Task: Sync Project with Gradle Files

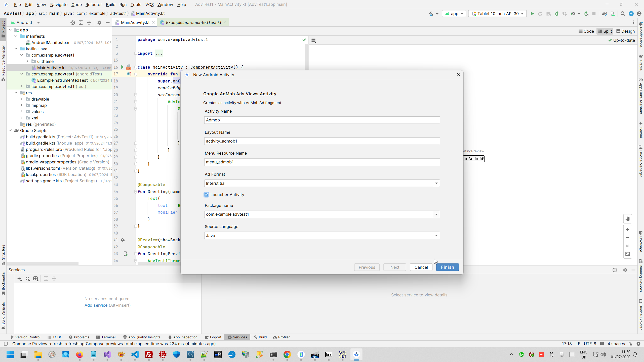Action: coord(604,14)
